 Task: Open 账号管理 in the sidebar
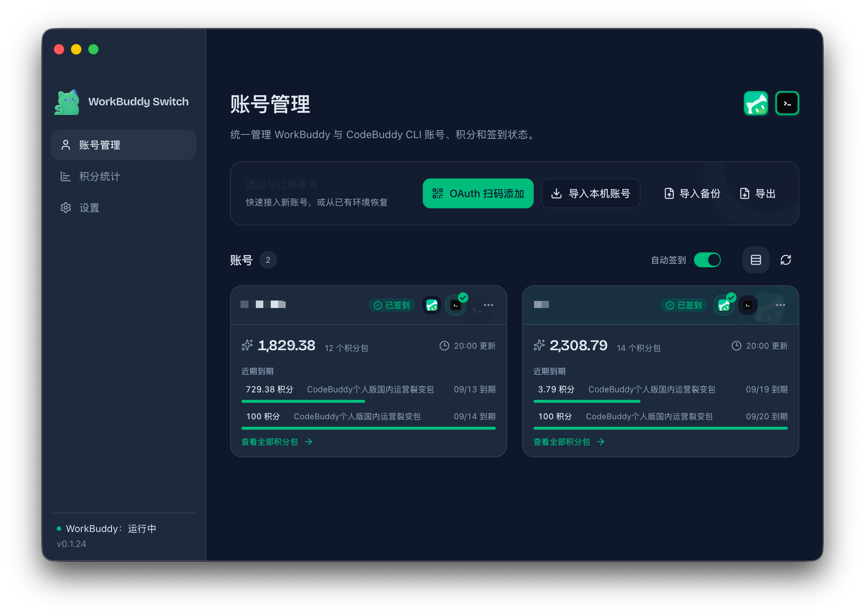tap(123, 144)
